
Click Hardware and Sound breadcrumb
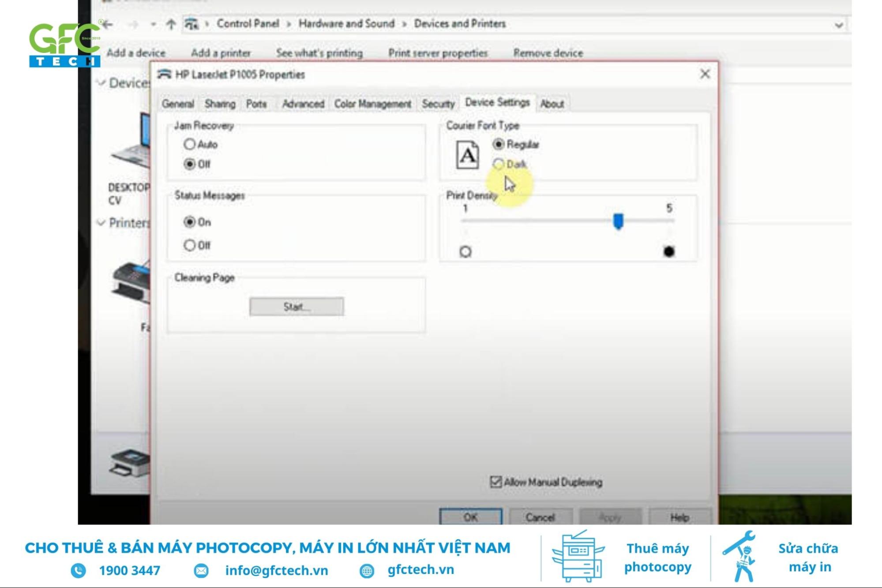tap(346, 23)
